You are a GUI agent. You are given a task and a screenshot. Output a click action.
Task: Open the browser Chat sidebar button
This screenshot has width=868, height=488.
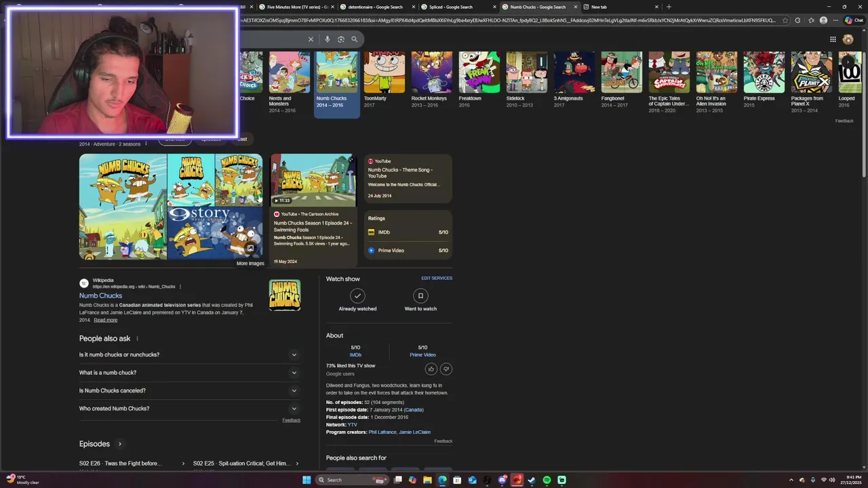coord(853,20)
